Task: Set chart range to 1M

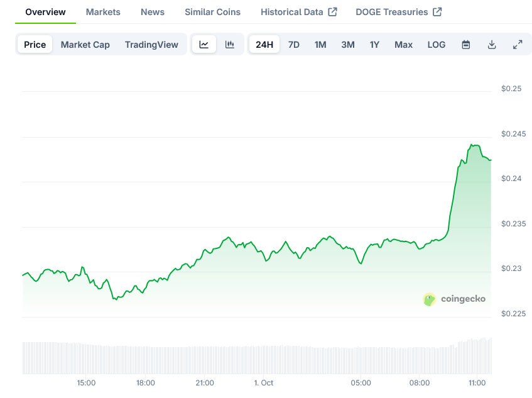Action: (x=320, y=45)
